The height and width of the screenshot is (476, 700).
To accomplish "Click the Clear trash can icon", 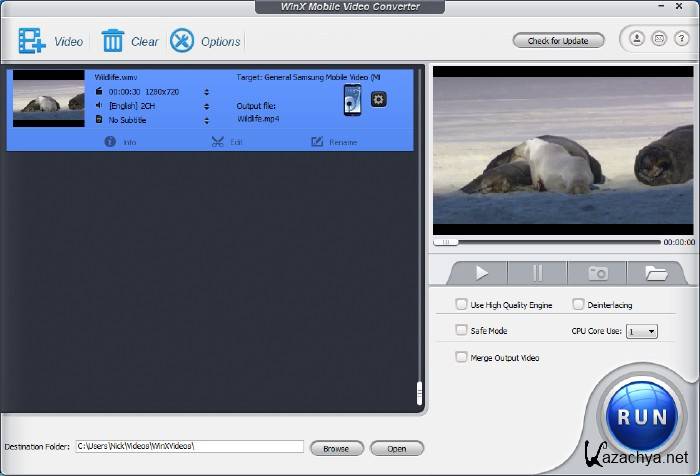I will click(113, 41).
